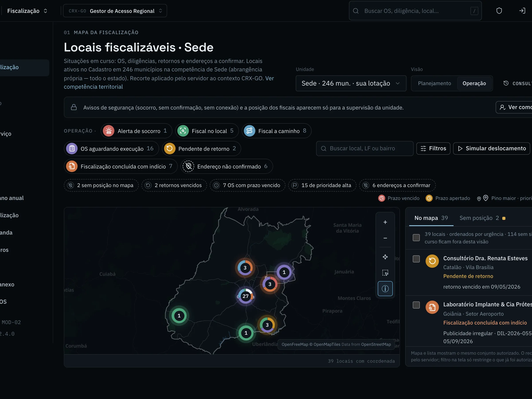Click the cluster marker with 27 locations
The height and width of the screenshot is (399, 532).
click(x=245, y=296)
